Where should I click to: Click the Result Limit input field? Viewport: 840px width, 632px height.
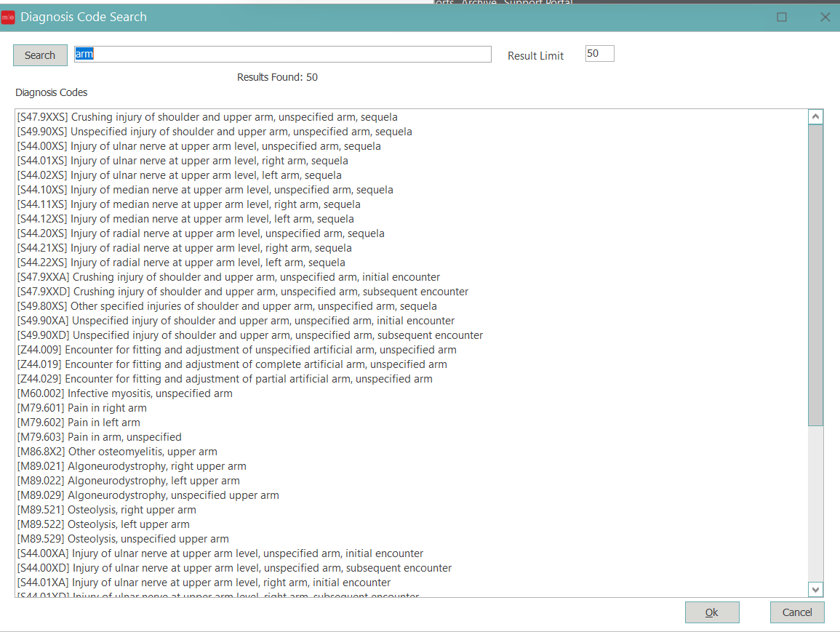tap(599, 54)
